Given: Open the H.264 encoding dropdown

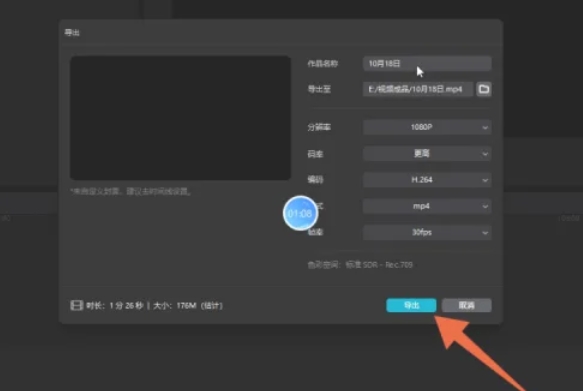Looking at the screenshot, I should pyautogui.click(x=427, y=180).
